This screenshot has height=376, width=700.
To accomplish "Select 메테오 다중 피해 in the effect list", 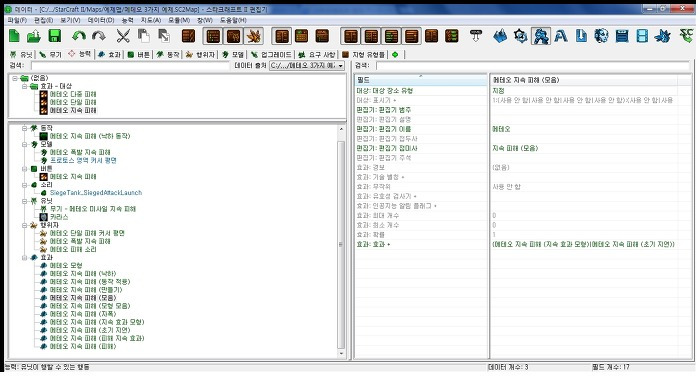I will coord(73,94).
